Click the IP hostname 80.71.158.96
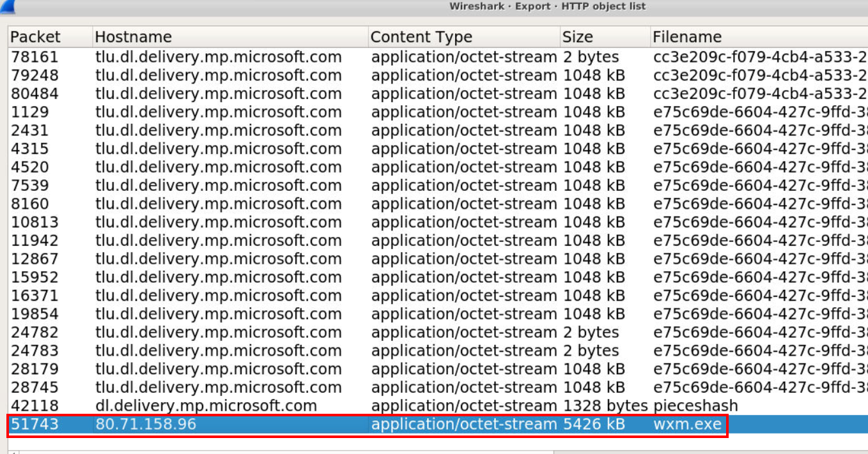This screenshot has width=868, height=454. pyautogui.click(x=146, y=425)
